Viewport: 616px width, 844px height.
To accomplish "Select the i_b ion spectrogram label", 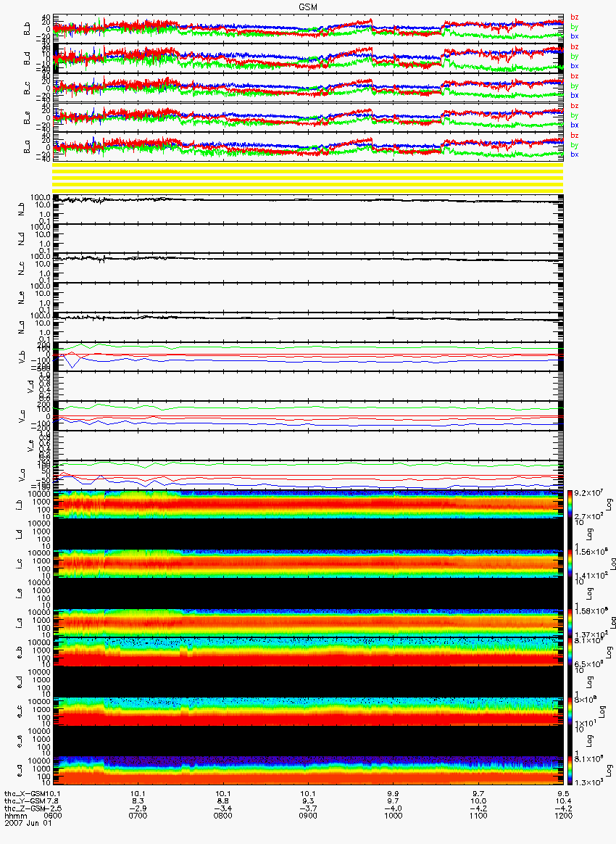I will (x=20, y=505).
